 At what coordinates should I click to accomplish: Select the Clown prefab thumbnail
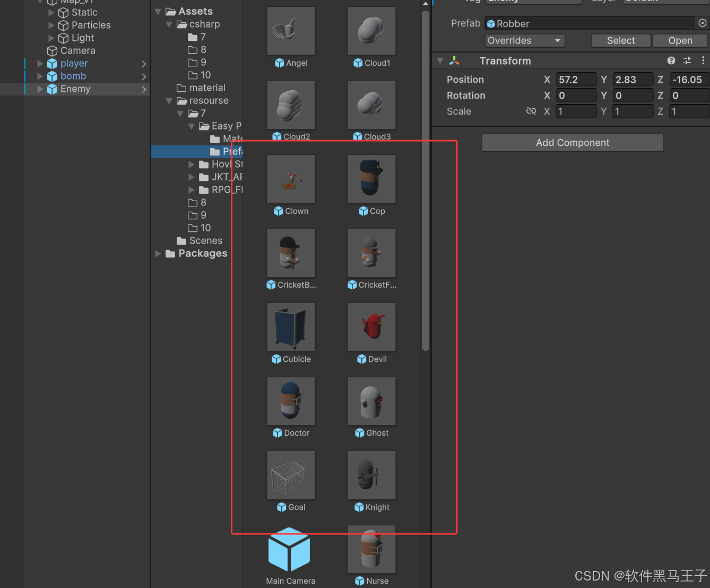[x=291, y=179]
